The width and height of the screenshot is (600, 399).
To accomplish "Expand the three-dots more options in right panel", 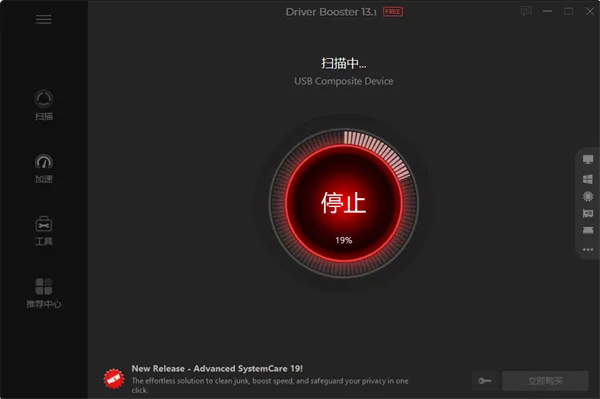I will (588, 249).
